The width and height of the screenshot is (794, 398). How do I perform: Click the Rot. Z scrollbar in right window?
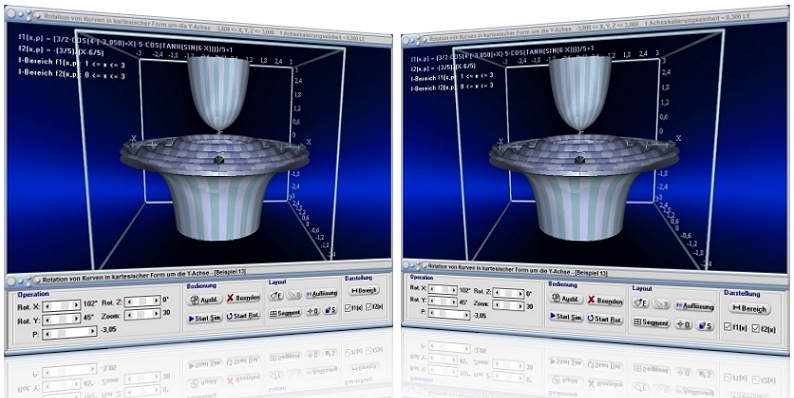coord(508,294)
